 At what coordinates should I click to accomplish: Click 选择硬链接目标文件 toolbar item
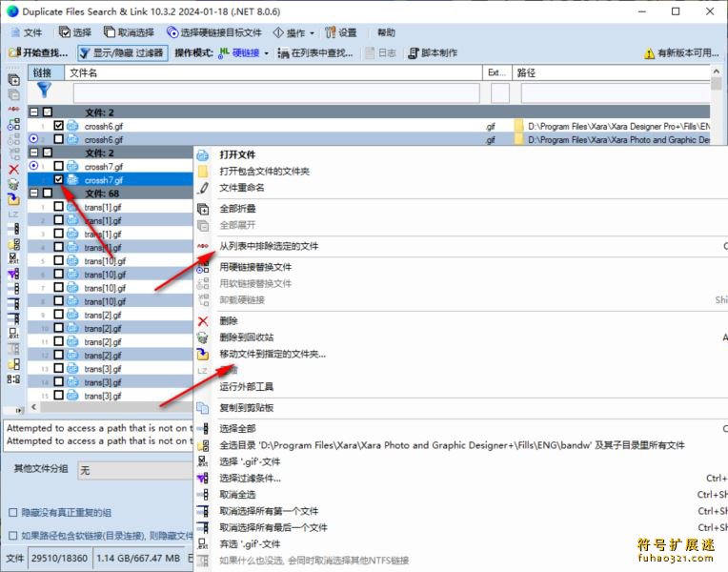pos(214,32)
